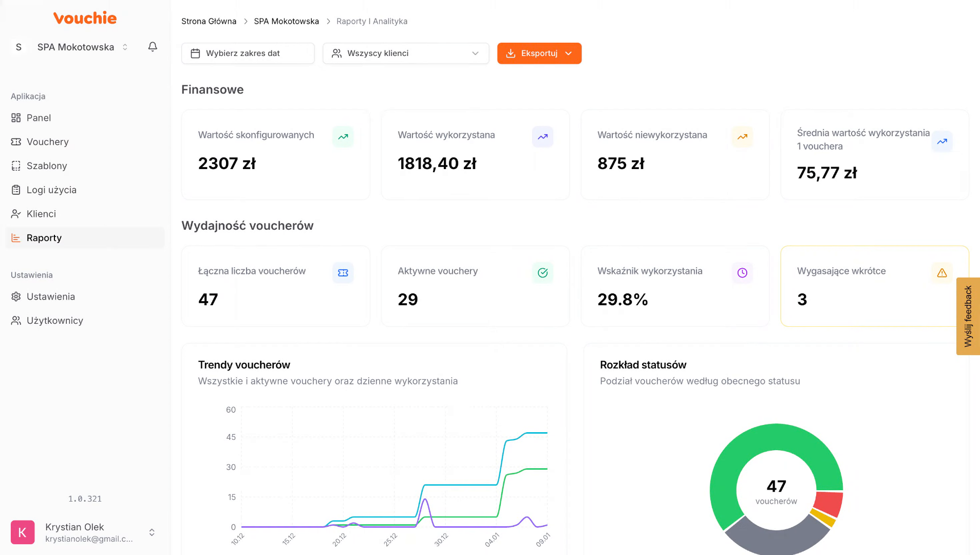Click the ticket icon on Łączna liczba voucherów

[343, 273]
